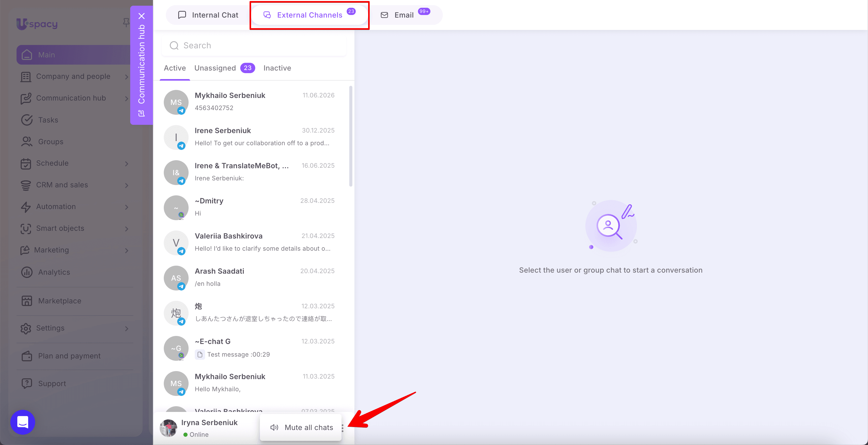
Task: Switch to the Internal Chat tab
Action: [x=208, y=15]
